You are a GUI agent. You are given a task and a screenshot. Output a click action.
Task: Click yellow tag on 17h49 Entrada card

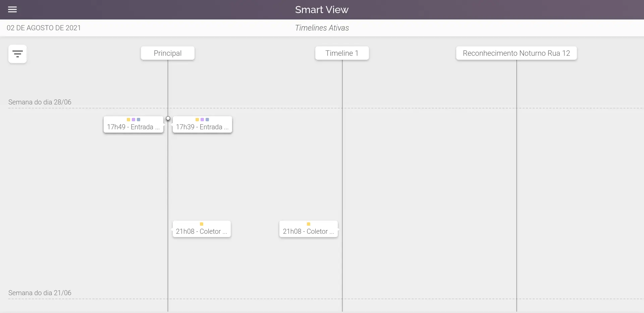(128, 120)
